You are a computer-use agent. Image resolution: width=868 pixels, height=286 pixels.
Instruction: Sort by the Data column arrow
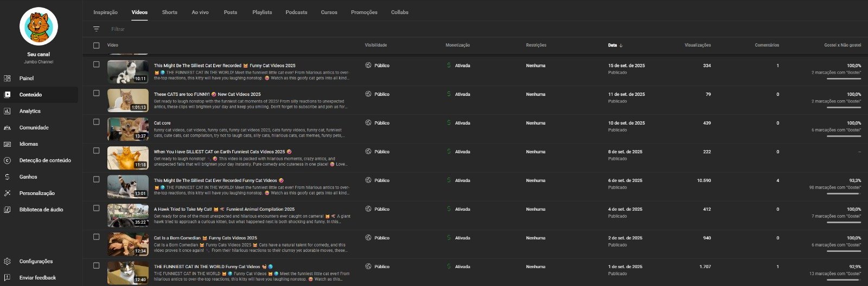coord(621,45)
